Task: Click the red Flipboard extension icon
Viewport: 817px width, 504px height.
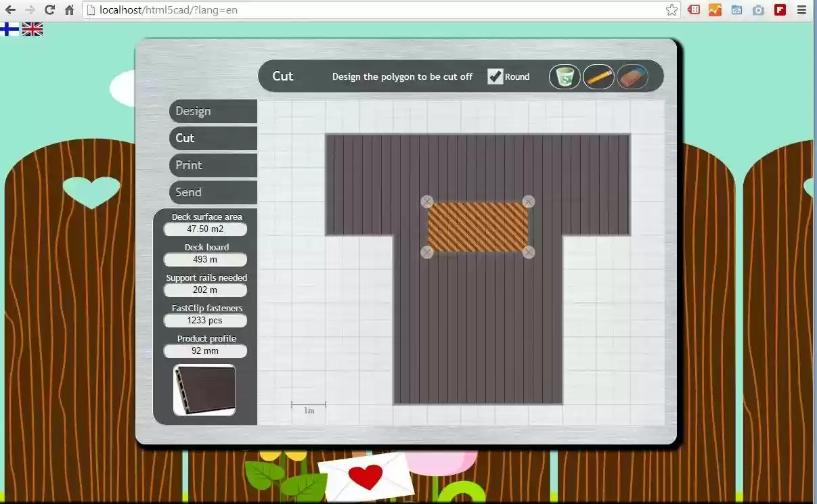Action: tap(780, 9)
